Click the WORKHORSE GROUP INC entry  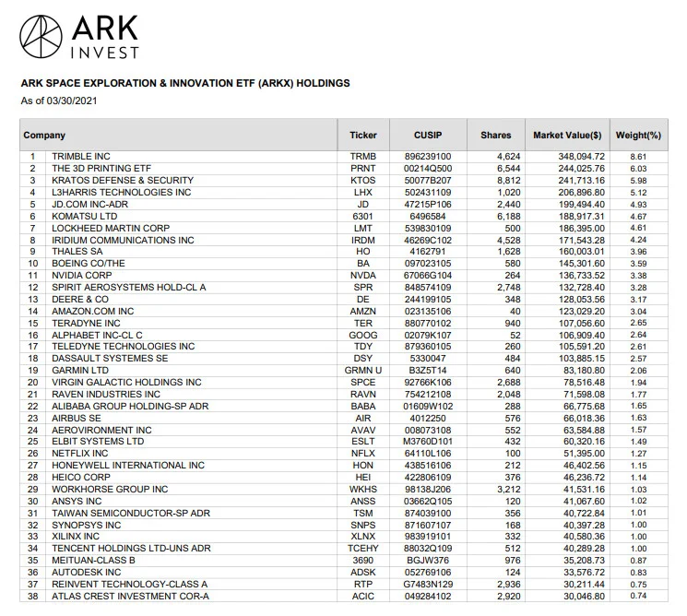point(110,489)
